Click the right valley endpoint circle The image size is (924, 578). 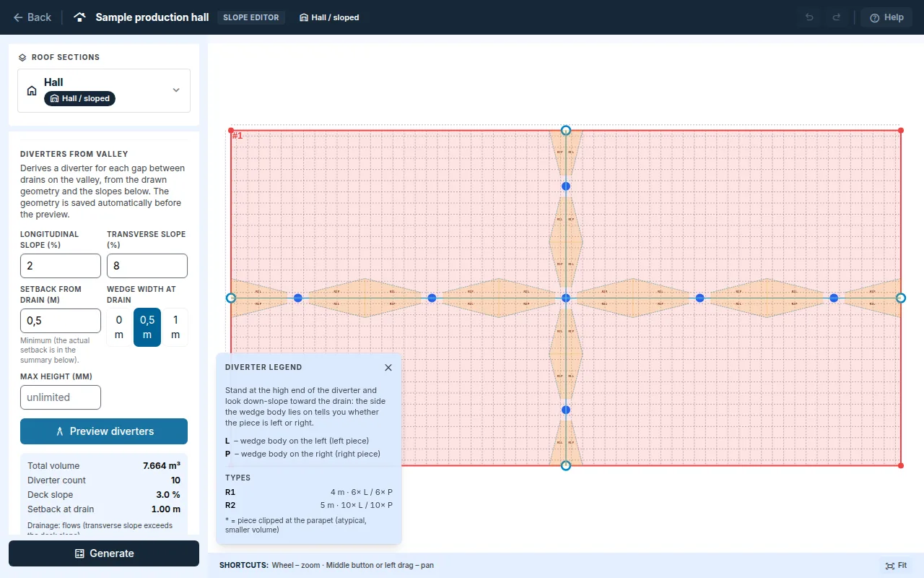901,298
